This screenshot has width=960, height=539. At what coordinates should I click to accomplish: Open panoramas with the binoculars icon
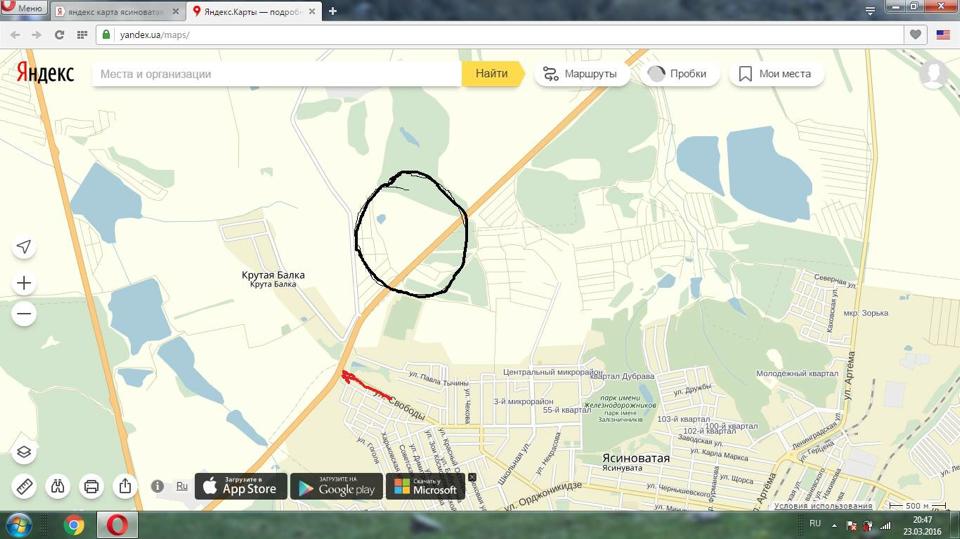tap(58, 487)
